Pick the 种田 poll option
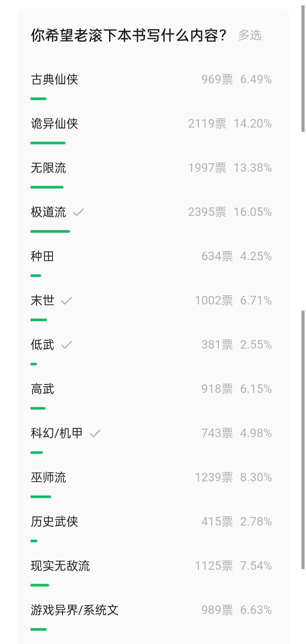 (42, 256)
